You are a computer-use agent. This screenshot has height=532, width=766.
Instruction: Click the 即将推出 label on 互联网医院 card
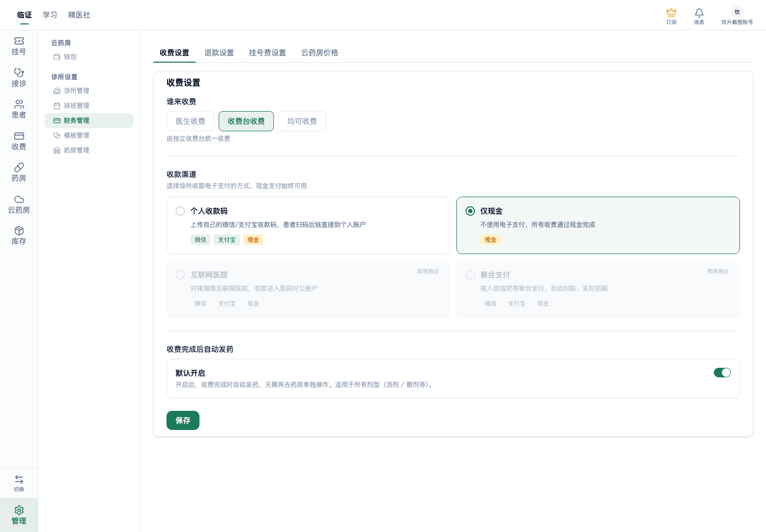[x=428, y=272]
